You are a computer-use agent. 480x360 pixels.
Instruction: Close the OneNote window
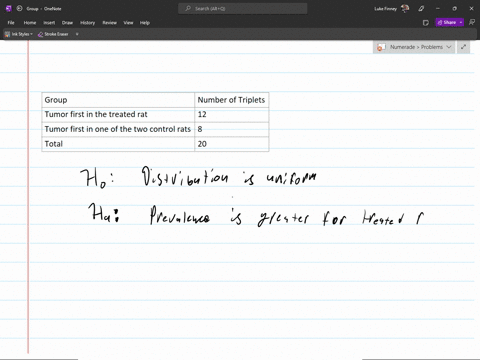click(471, 9)
